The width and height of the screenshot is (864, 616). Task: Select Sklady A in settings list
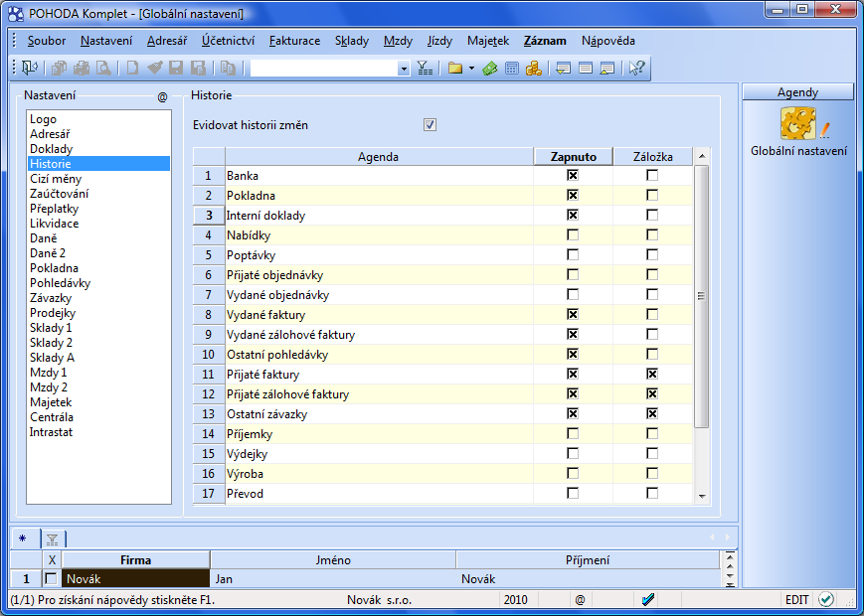(x=53, y=358)
